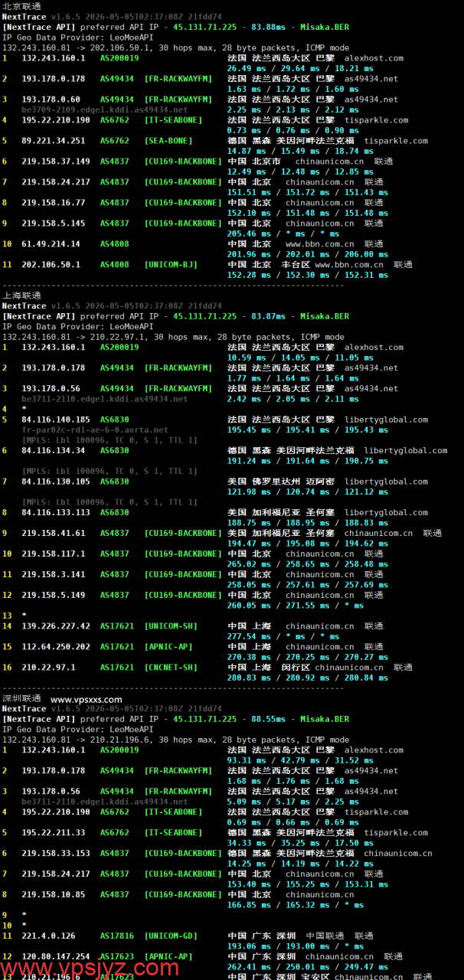The height and width of the screenshot is (980, 464).
Task: Click hop IP 84.116.133.113
Action: pos(56,513)
